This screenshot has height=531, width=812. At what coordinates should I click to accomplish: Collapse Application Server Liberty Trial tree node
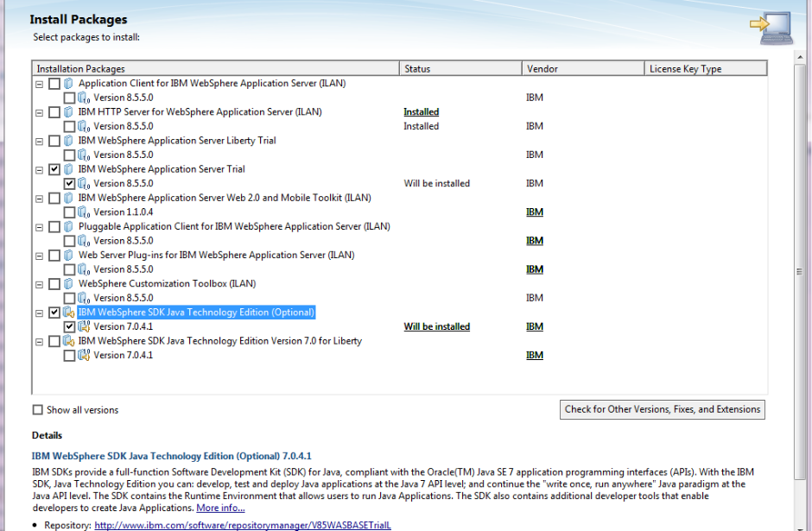pyautogui.click(x=40, y=142)
